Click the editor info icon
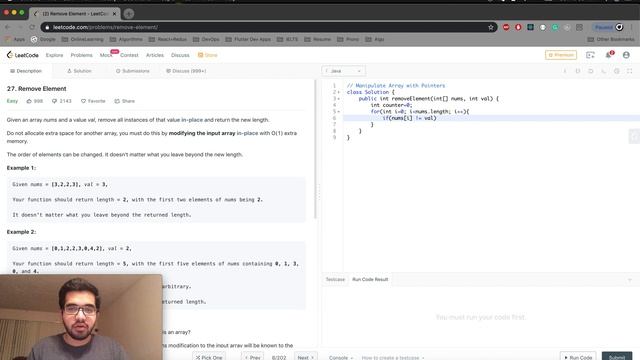Image resolution: width=640 pixels, height=360 pixels. [565, 71]
